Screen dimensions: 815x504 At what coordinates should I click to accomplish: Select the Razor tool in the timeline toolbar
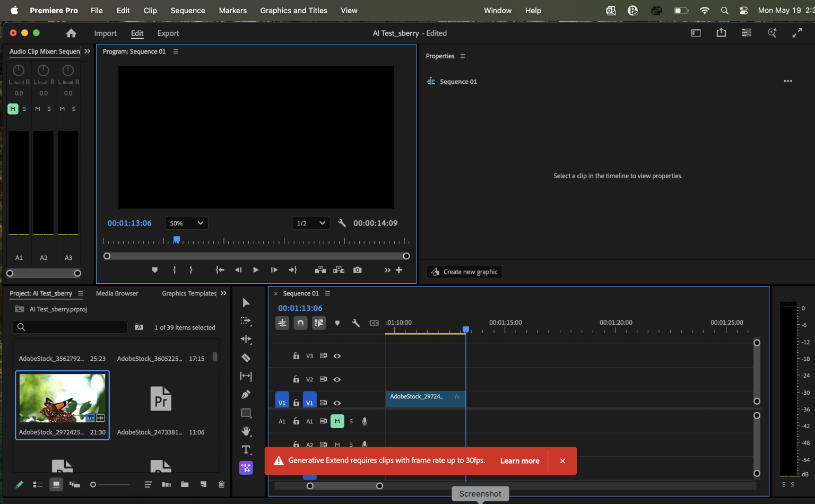246,358
